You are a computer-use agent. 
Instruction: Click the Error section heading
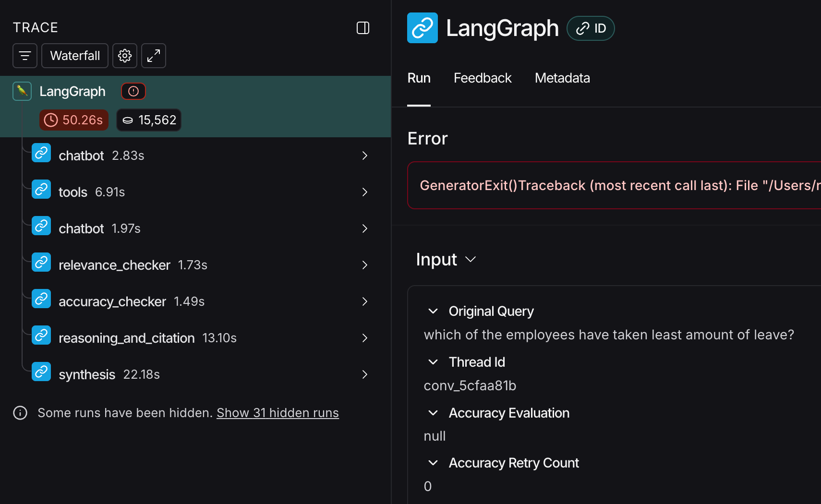tap(427, 139)
